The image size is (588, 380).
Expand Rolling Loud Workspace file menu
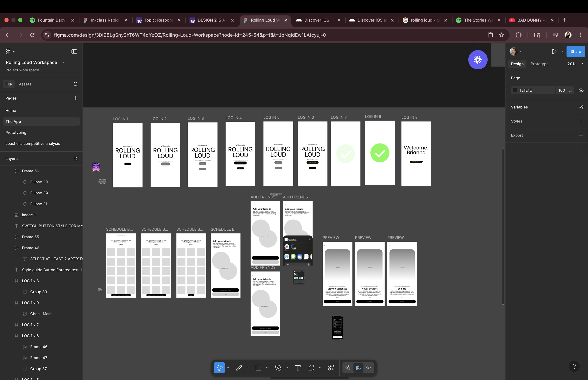point(64,63)
